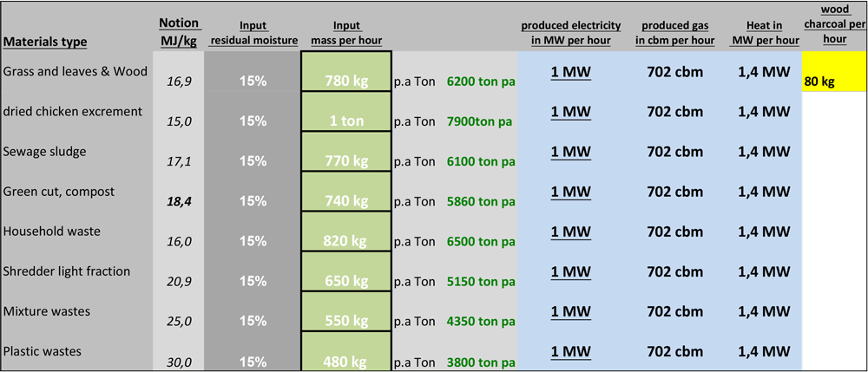The width and height of the screenshot is (868, 372).
Task: Click the Notion MJ/kg column header
Action: (x=179, y=31)
